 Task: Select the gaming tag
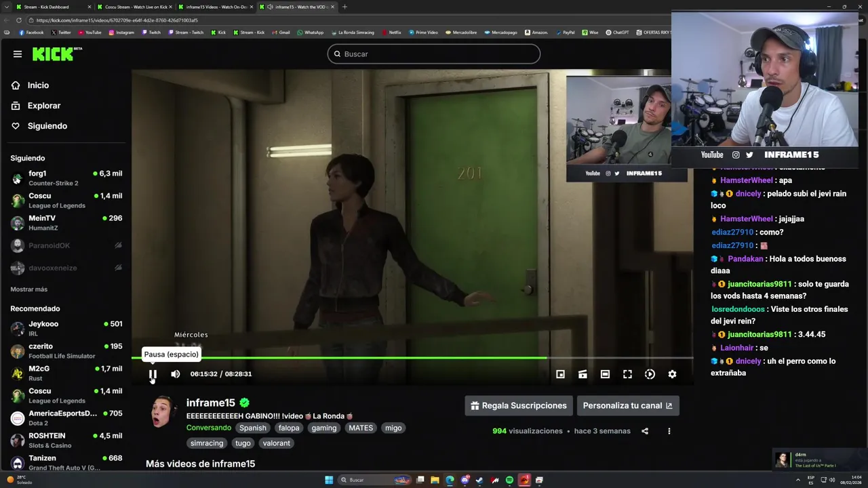pyautogui.click(x=324, y=428)
